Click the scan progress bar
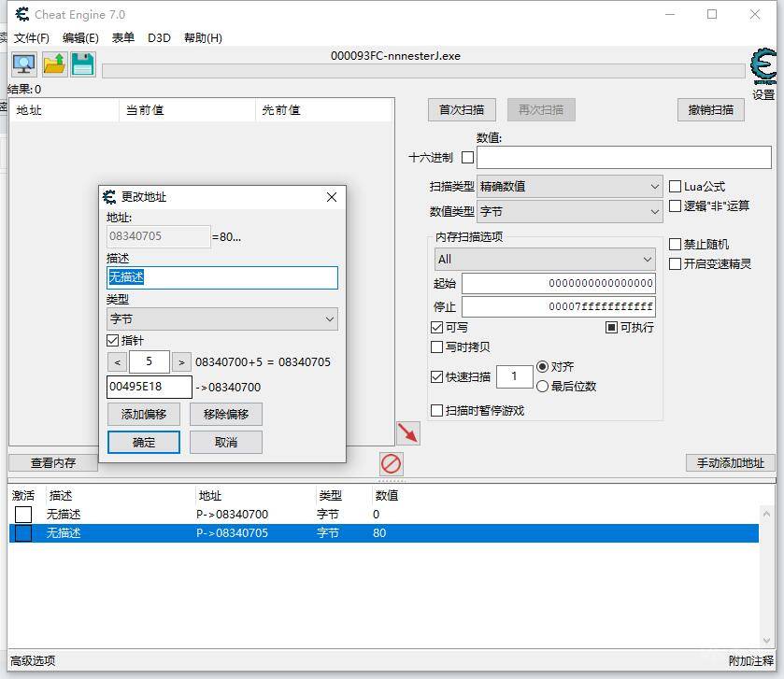The image size is (784, 679). [423, 71]
